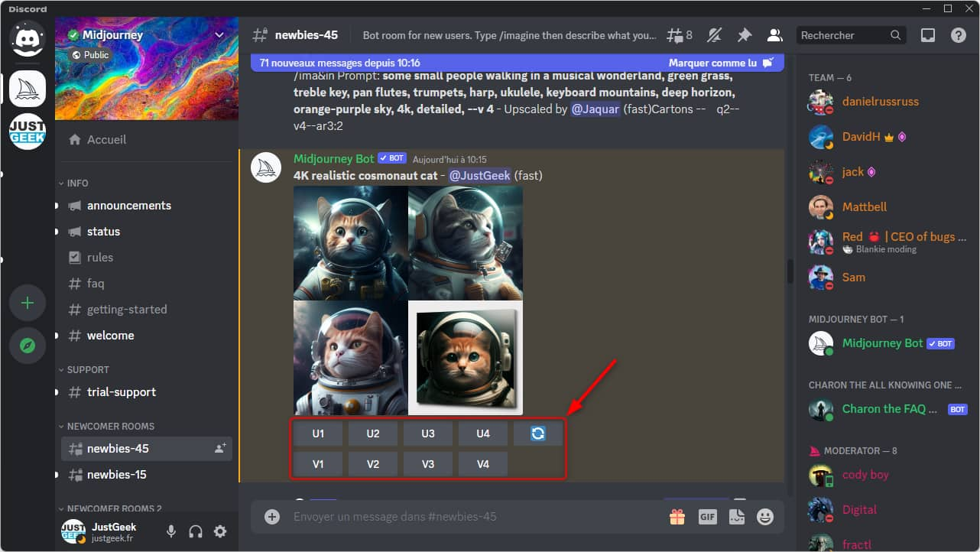The image size is (980, 552).
Task: Click the U1 upscale button
Action: [318, 433]
